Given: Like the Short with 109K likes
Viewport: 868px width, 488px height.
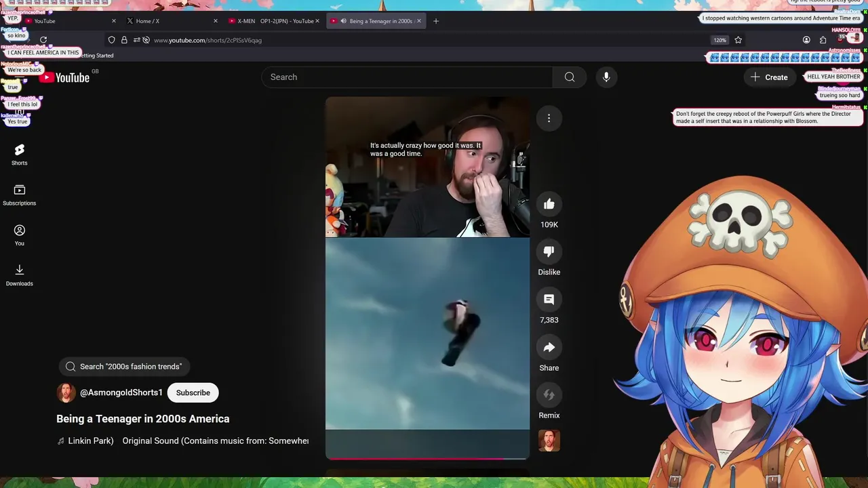Looking at the screenshot, I should (x=549, y=204).
